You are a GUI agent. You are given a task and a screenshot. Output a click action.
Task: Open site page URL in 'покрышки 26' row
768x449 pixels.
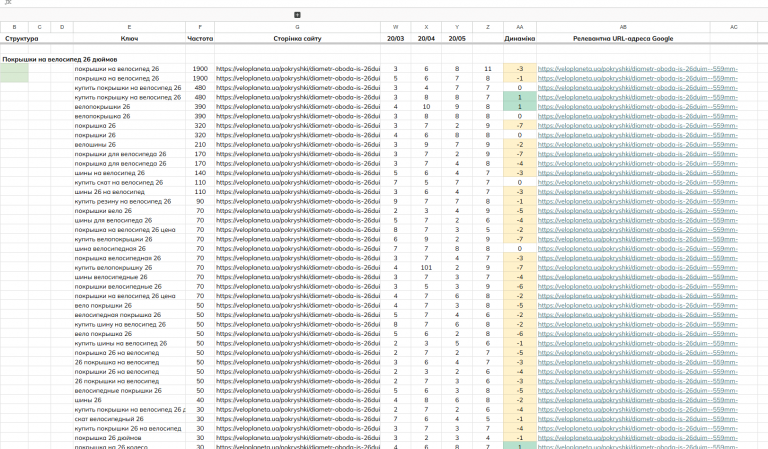click(297, 135)
